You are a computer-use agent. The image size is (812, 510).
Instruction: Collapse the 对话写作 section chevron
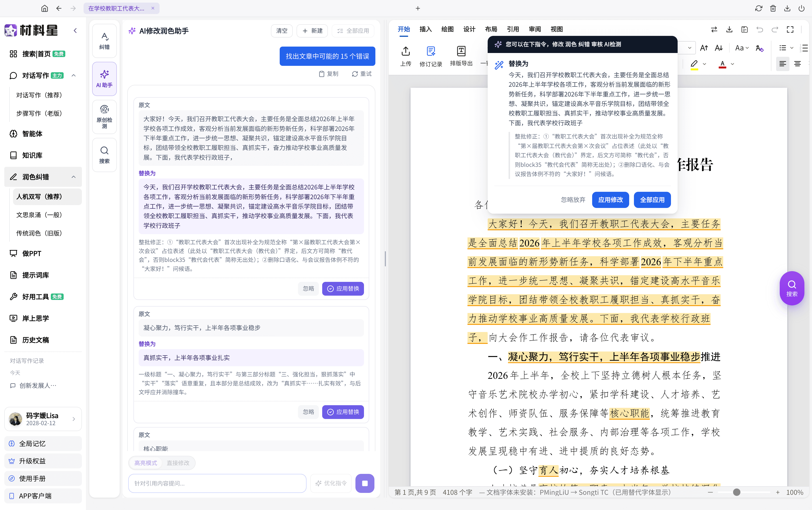[73, 75]
